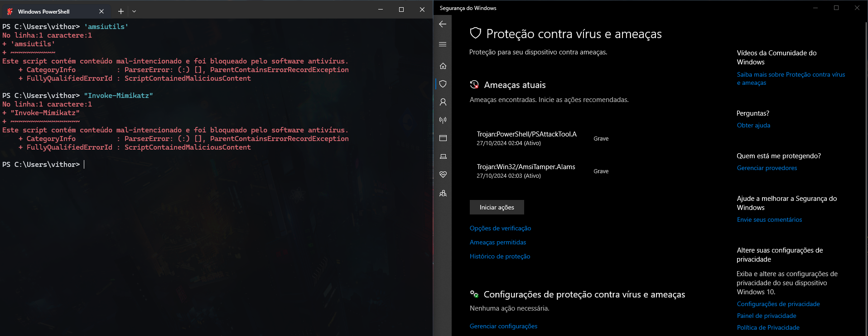Click the 'amsiutils' command text in PowerShell
This screenshot has width=868, height=336.
pos(106,27)
